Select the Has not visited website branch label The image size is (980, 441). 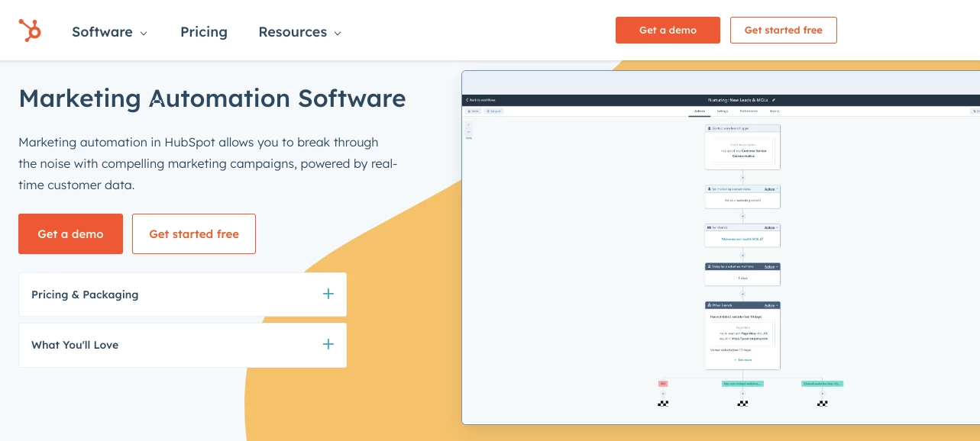point(742,384)
